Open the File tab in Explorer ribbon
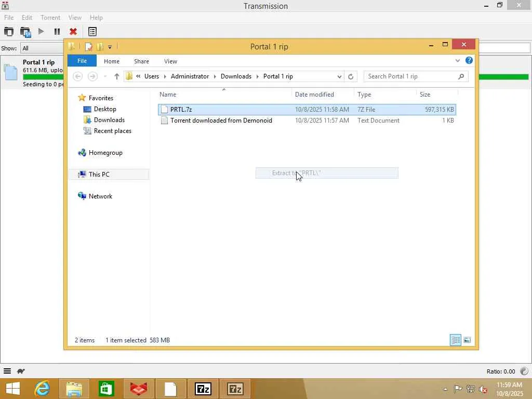The image size is (532, 399). pyautogui.click(x=82, y=61)
